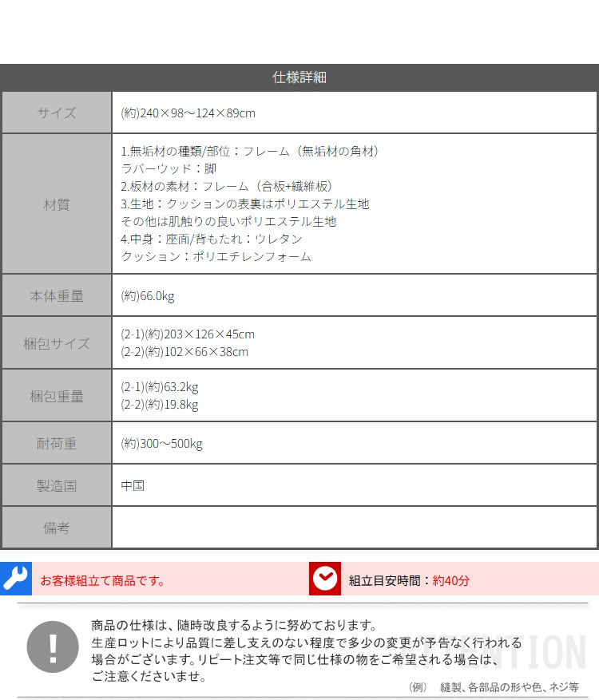This screenshot has width=599, height=700.
Task: Click the (約)300～500kg load capacity value
Action: pos(162,443)
